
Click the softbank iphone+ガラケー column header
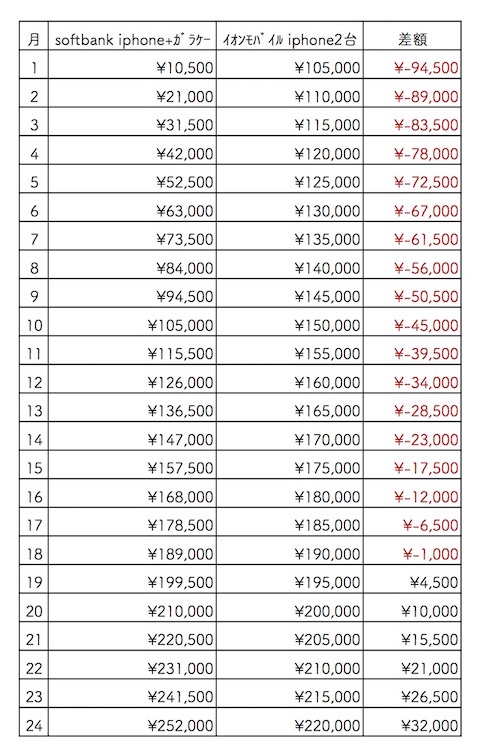133,36
